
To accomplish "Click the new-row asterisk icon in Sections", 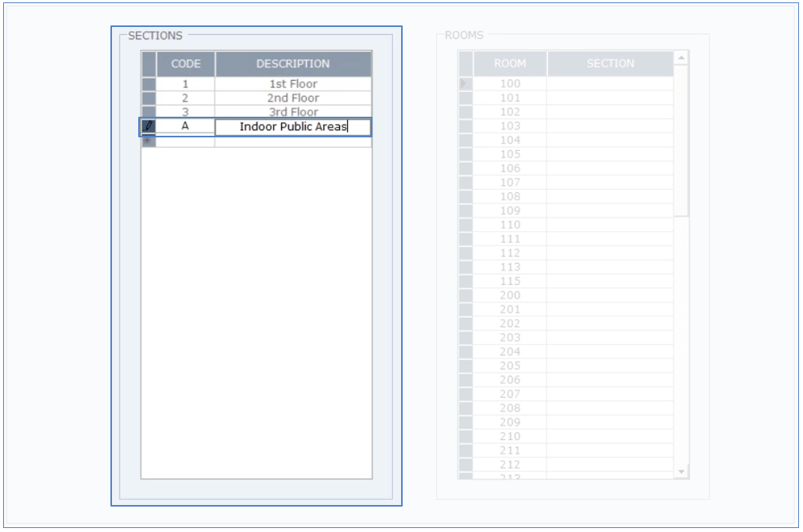I will (149, 141).
